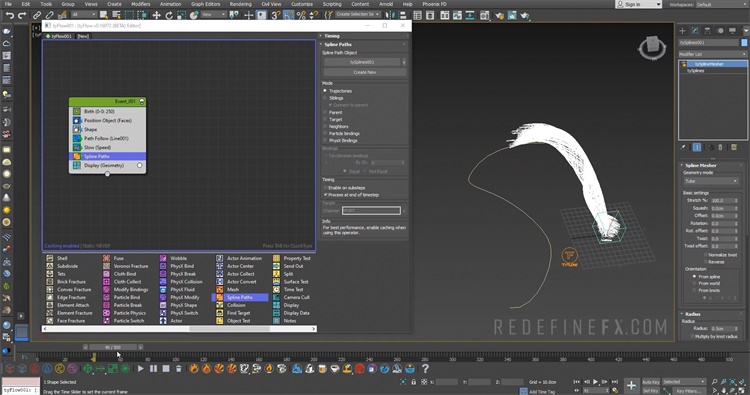This screenshot has height=395, width=750.
Task: Click the large plus Set Keys button
Action: point(631,385)
